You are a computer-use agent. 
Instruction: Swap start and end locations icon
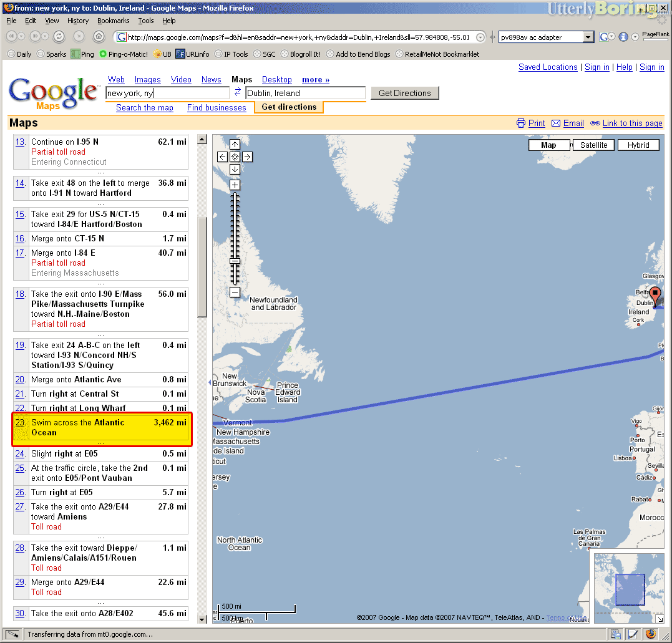(237, 93)
